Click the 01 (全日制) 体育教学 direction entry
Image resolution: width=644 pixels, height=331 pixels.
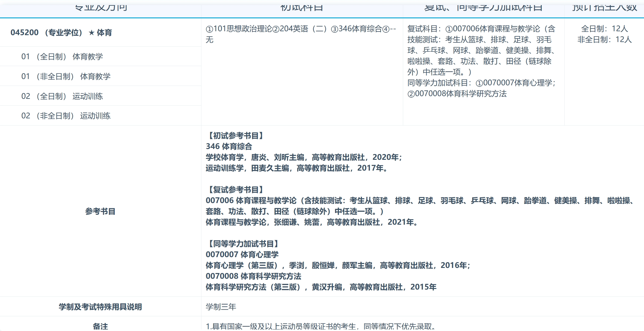click(62, 56)
